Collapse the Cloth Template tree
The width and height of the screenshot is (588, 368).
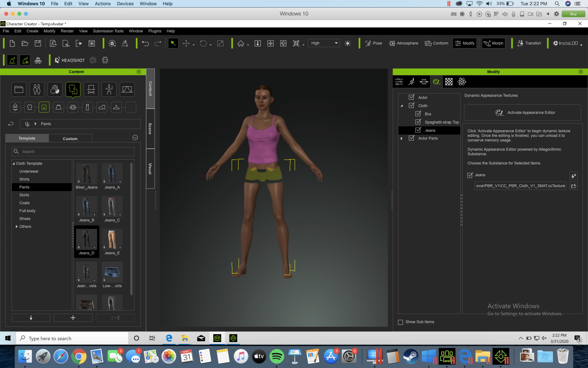click(14, 163)
